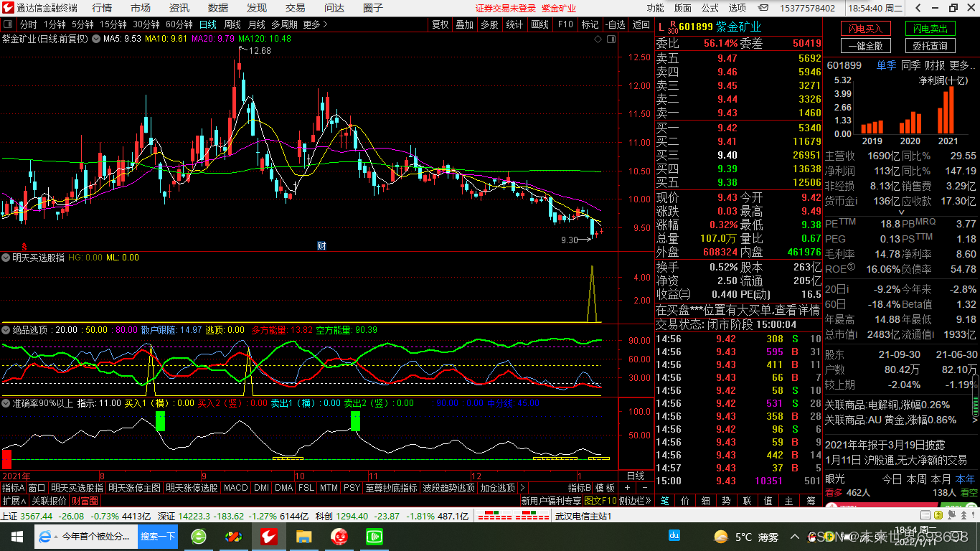Expand the 扩展 panel
The height and width of the screenshot is (551, 980).
tap(14, 501)
